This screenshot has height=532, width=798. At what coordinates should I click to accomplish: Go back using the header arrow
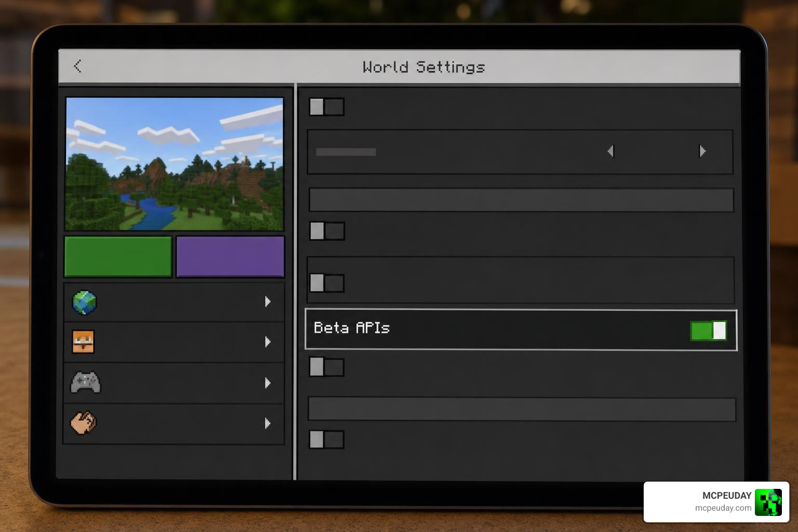[78, 66]
